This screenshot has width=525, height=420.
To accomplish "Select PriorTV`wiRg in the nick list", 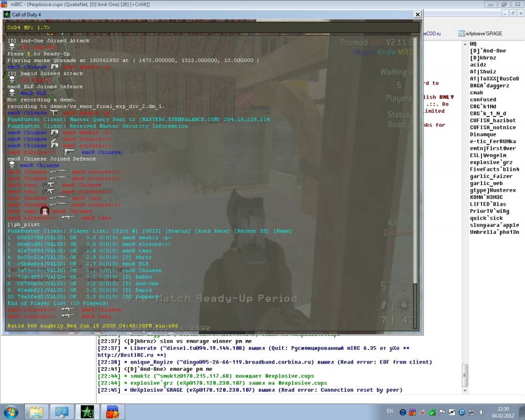I will [x=490, y=211].
